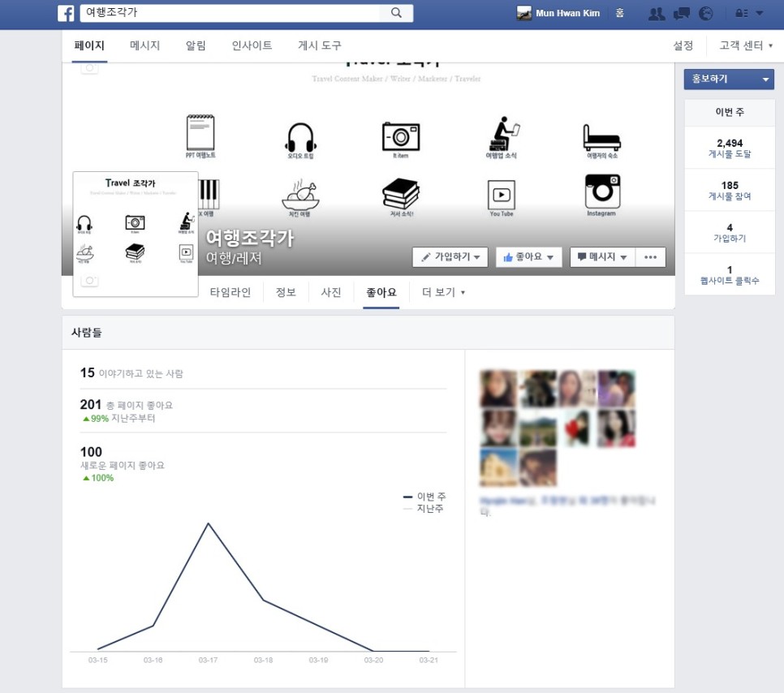Viewport: 784px width, 693px height.
Task: Click the search magnifier icon
Action: 396,12
